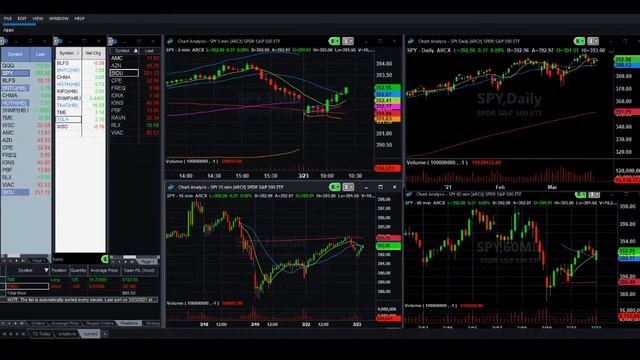Select RAVN in the dark watchlist
This screenshot has width=640, height=360.
pos(134,118)
